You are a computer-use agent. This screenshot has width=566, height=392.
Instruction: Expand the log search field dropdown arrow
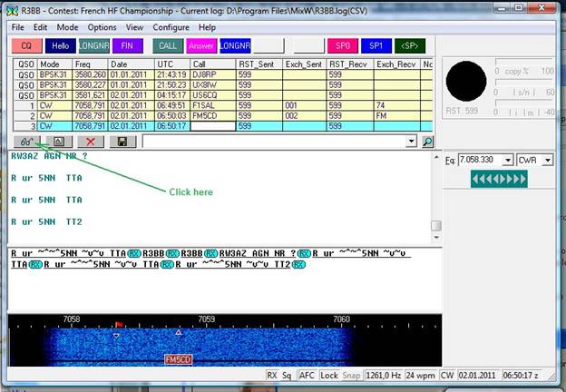[x=412, y=142]
